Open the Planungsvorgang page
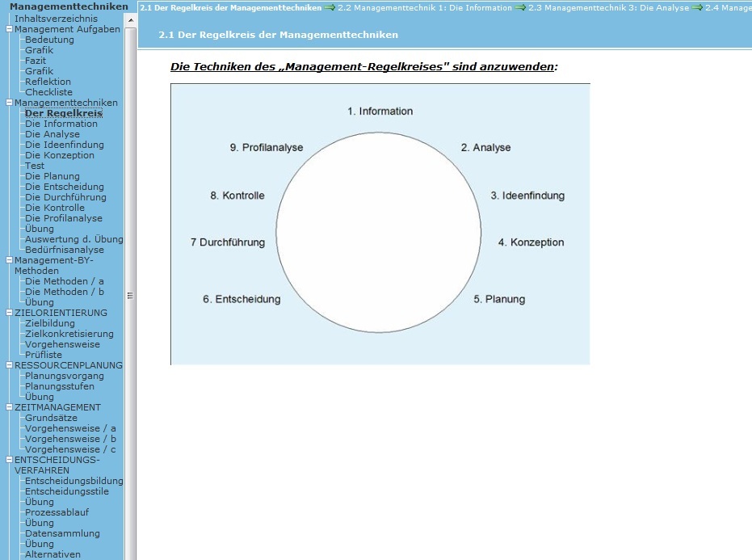Viewport: 752px width, 560px height. (65, 376)
